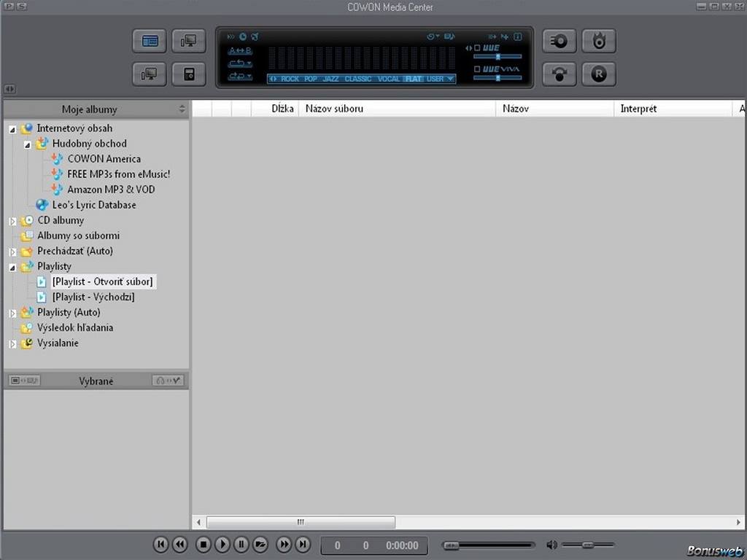Select Amazon MP3 & VOD item
This screenshot has width=747, height=560.
tap(111, 190)
